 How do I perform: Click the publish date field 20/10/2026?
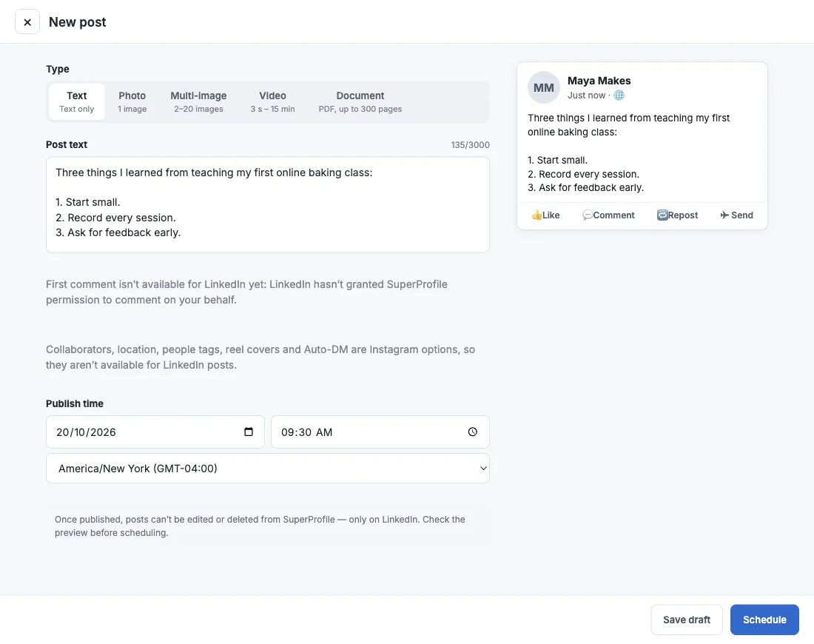(x=155, y=432)
